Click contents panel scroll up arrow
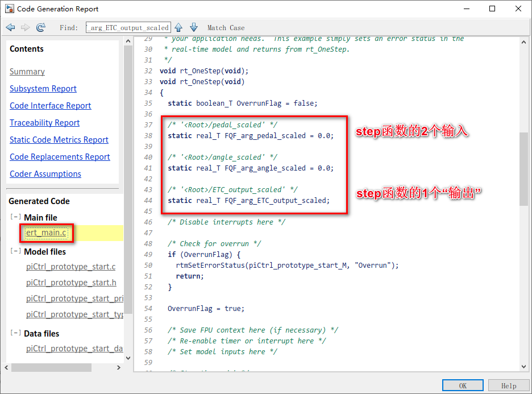The image size is (532, 394). click(x=128, y=42)
